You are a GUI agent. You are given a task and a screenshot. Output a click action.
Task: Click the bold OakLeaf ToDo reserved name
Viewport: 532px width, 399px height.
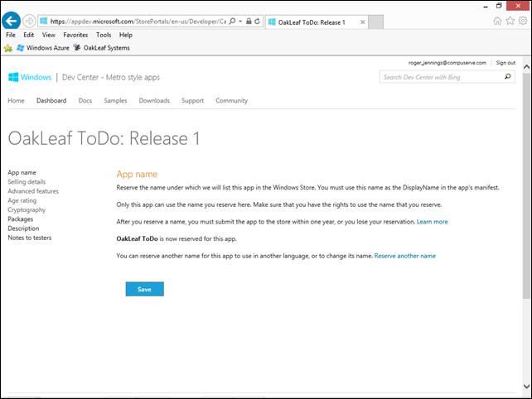pos(137,238)
